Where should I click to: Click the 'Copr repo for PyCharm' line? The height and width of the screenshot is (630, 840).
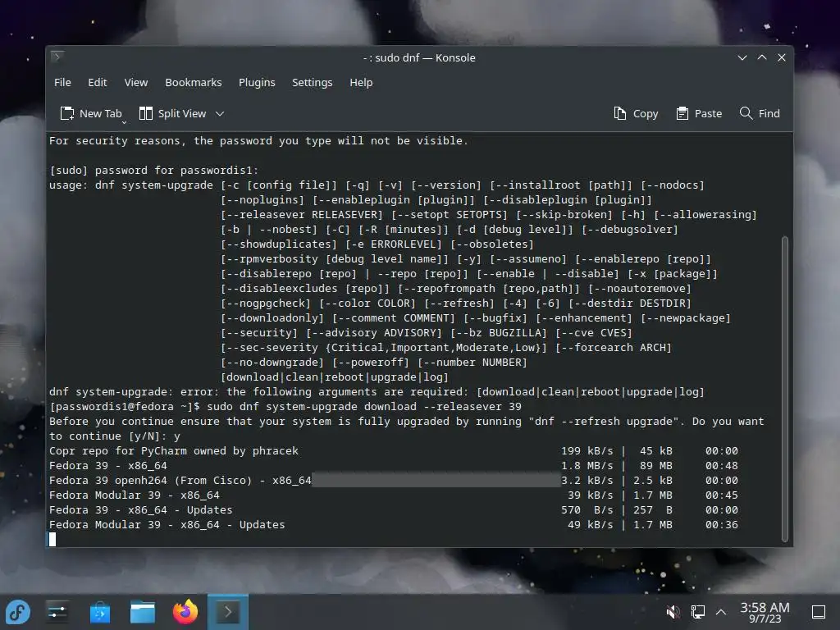(174, 451)
